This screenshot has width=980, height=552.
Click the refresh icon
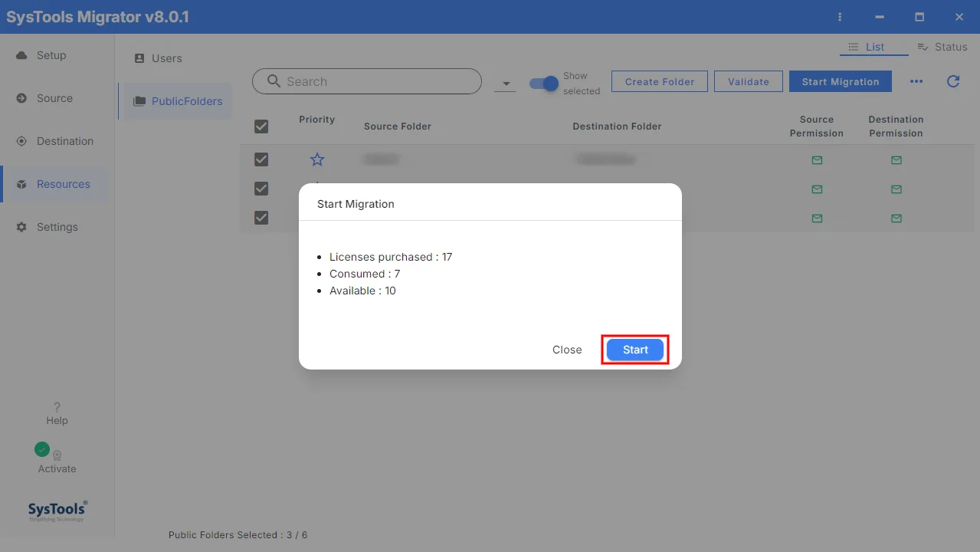tap(953, 81)
